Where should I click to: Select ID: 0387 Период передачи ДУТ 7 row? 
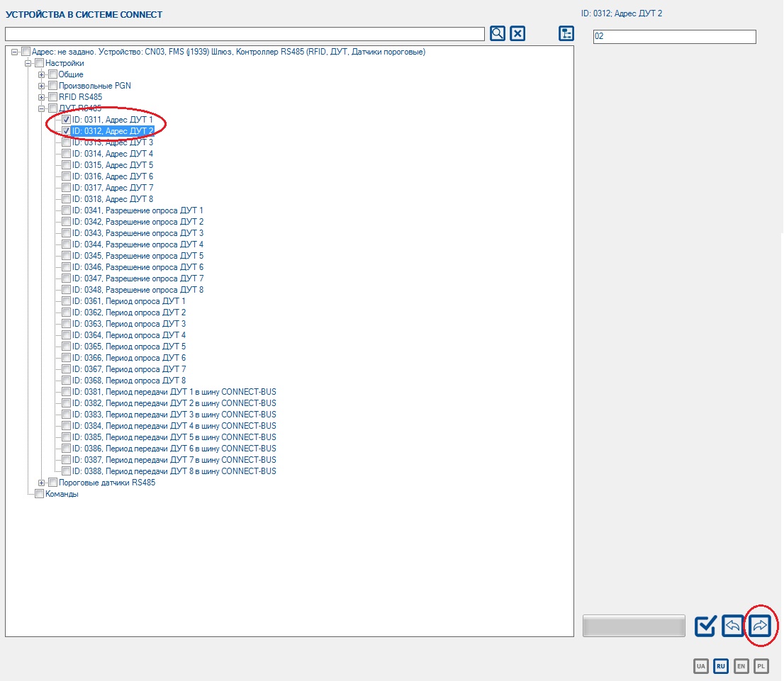(174, 460)
